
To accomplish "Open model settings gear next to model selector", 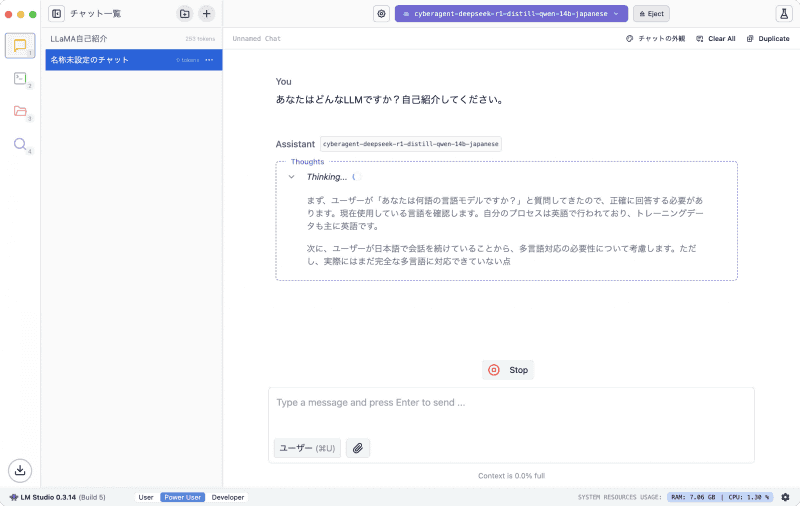I will click(381, 14).
